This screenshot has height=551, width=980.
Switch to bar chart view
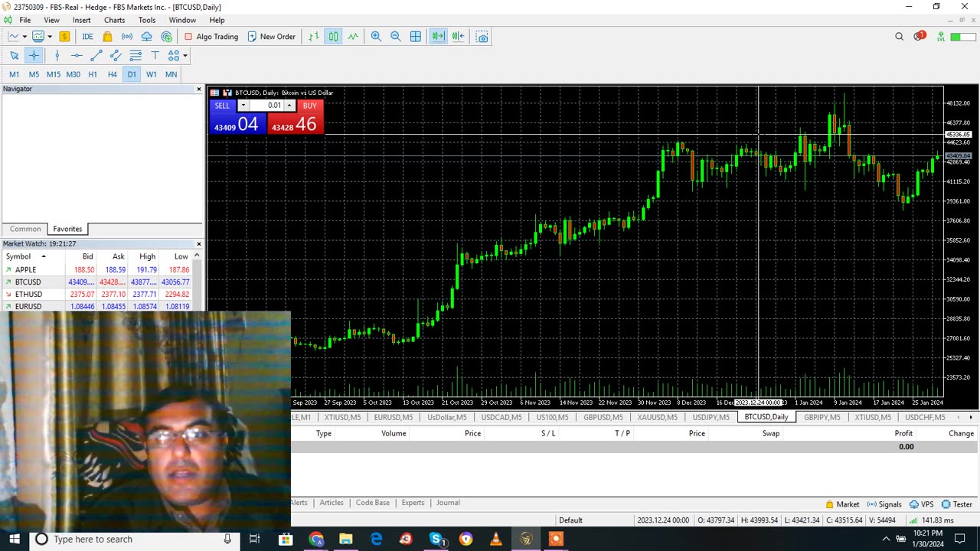314,37
